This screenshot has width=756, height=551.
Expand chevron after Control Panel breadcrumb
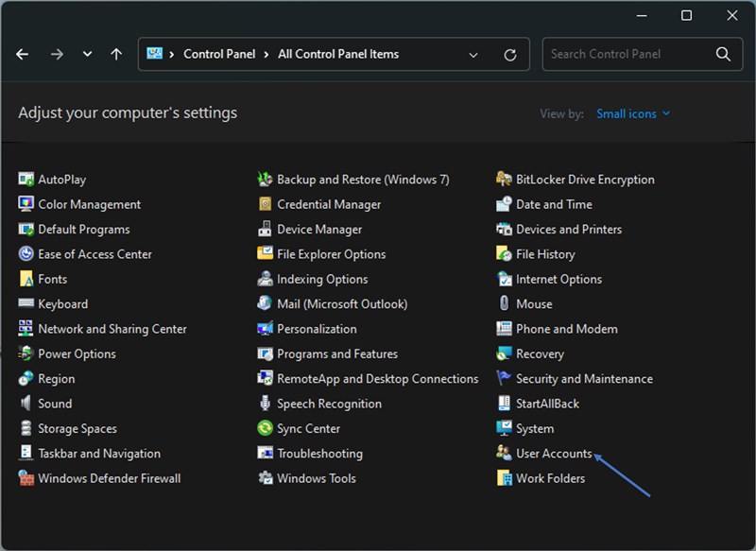coord(266,55)
